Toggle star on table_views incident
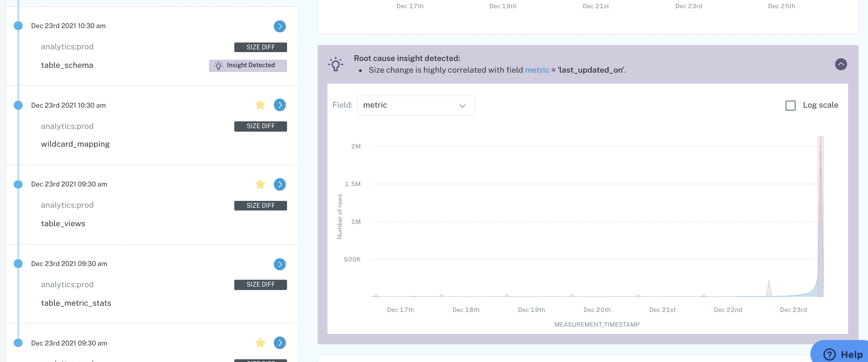The image size is (868, 362). pos(260,184)
